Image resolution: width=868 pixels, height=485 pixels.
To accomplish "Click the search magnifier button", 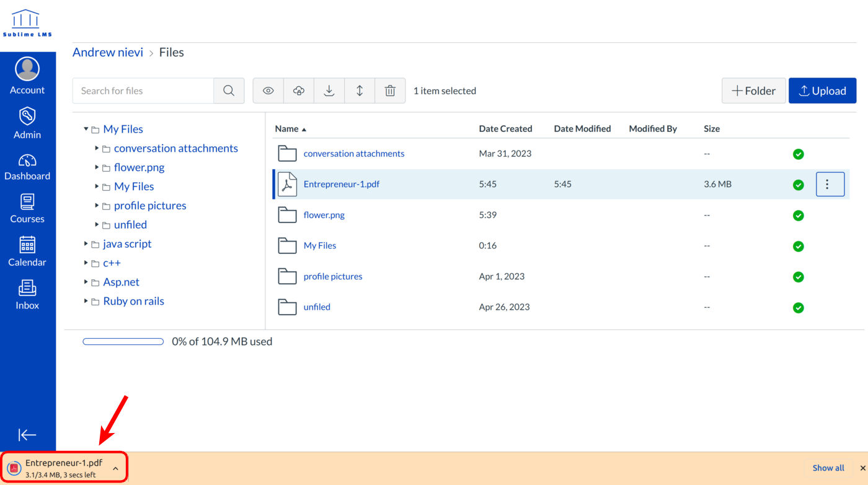I will point(229,91).
